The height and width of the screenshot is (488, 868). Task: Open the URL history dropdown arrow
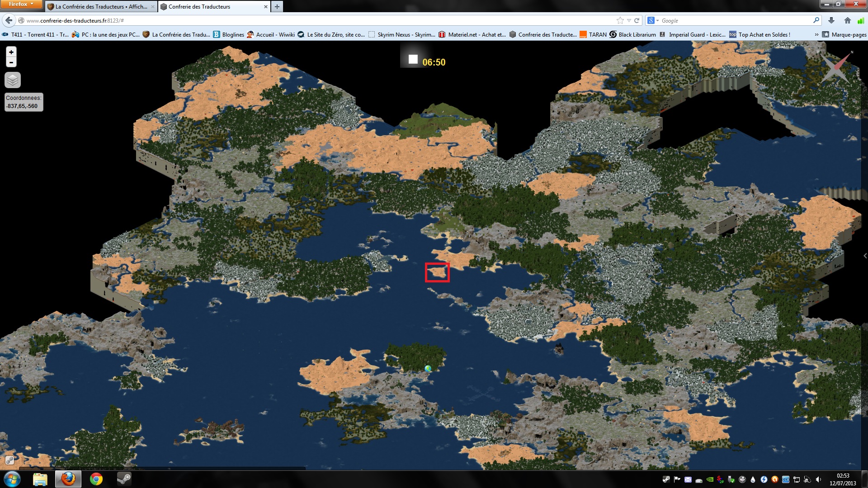click(x=629, y=20)
